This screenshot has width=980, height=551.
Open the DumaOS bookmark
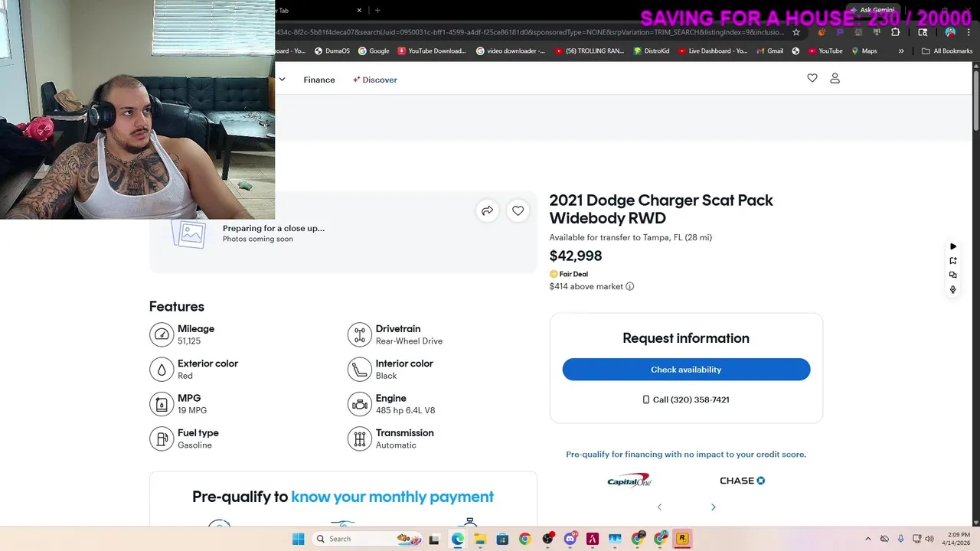[332, 51]
